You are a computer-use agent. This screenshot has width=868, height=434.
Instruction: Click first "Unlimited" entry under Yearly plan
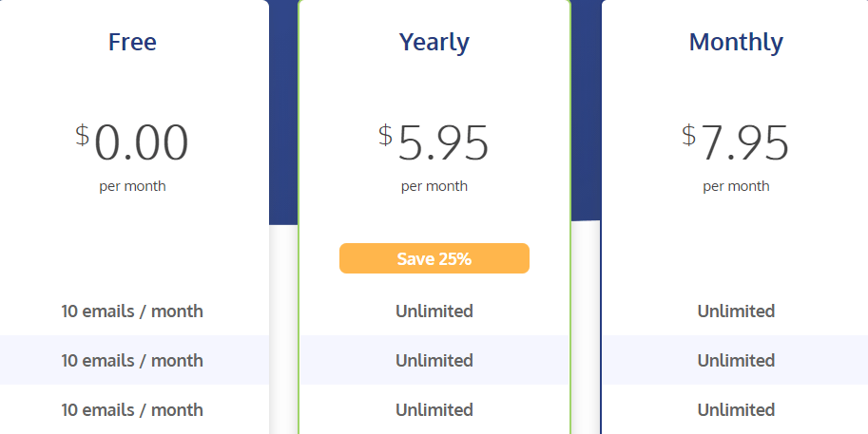pyautogui.click(x=434, y=311)
